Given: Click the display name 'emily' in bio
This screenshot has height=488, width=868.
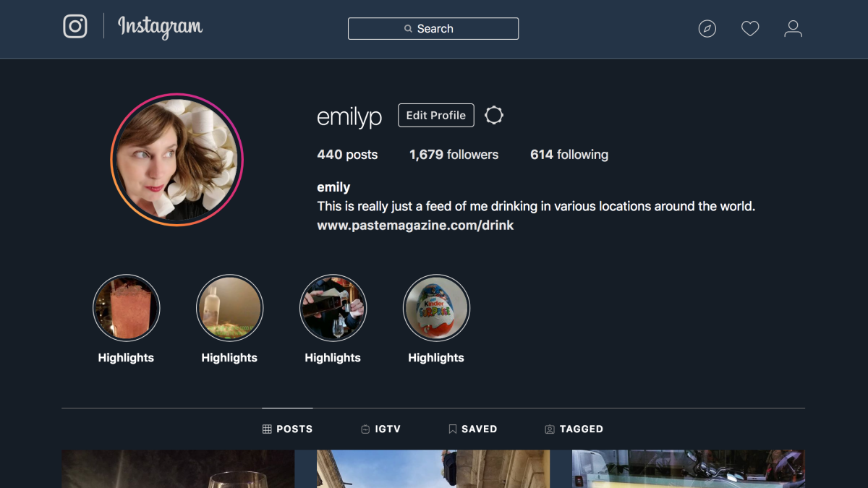Looking at the screenshot, I should [333, 187].
